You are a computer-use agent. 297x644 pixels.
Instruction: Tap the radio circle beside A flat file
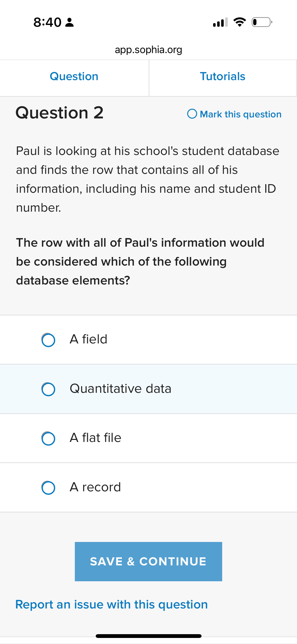[x=48, y=438]
